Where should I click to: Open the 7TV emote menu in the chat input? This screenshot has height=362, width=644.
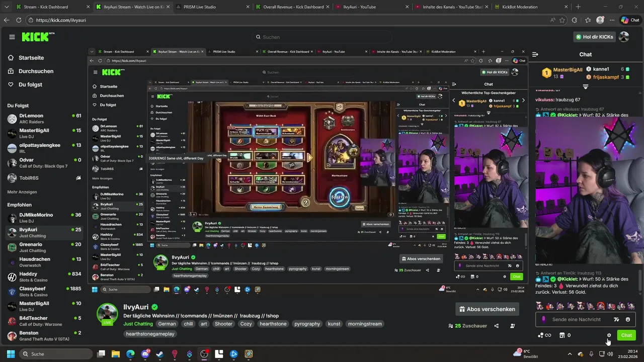(x=616, y=319)
